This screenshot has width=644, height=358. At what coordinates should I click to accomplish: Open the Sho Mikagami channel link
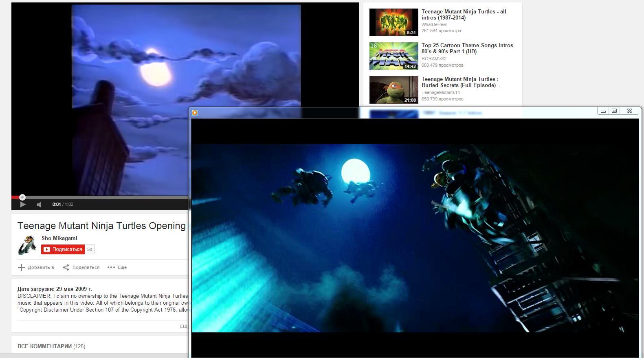59,238
